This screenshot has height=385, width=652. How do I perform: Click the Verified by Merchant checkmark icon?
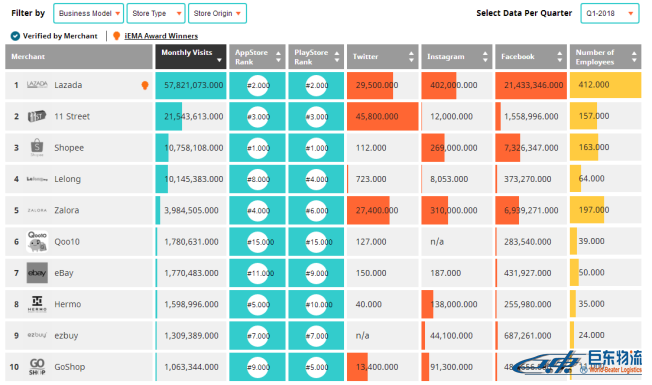[15, 36]
